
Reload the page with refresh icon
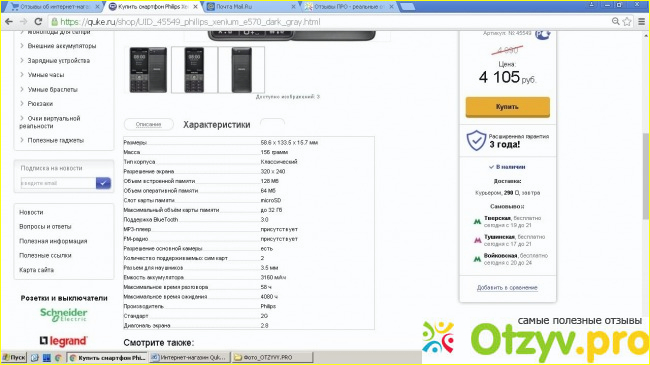(x=38, y=22)
